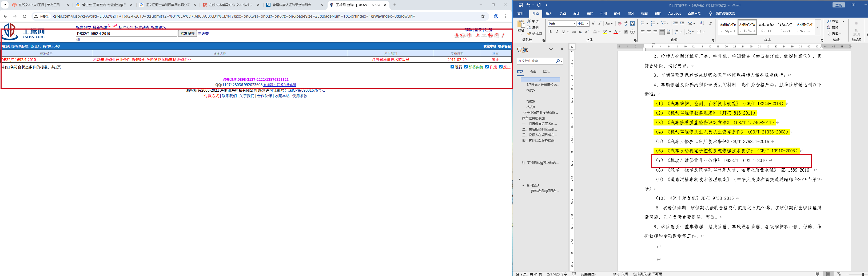Switch navigation pane to 页面 tab
Viewport: 868px width, 276px height.
pos(533,71)
